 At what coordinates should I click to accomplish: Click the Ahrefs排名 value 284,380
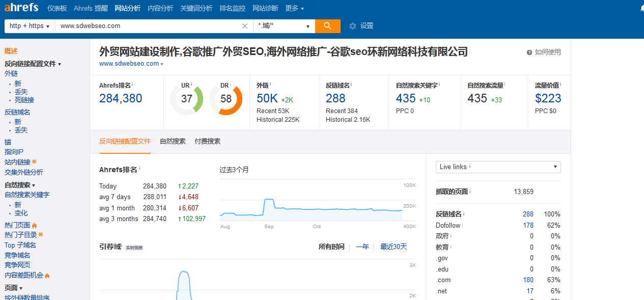pyautogui.click(x=121, y=98)
